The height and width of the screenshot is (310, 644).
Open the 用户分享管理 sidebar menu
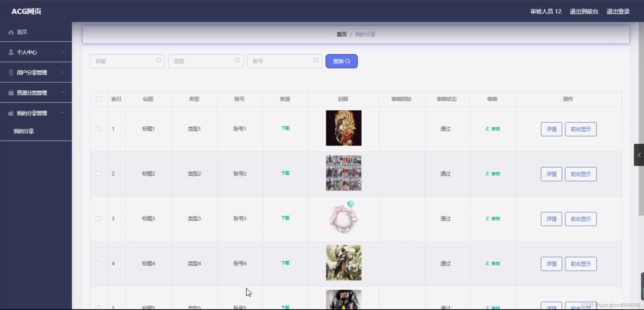36,72
